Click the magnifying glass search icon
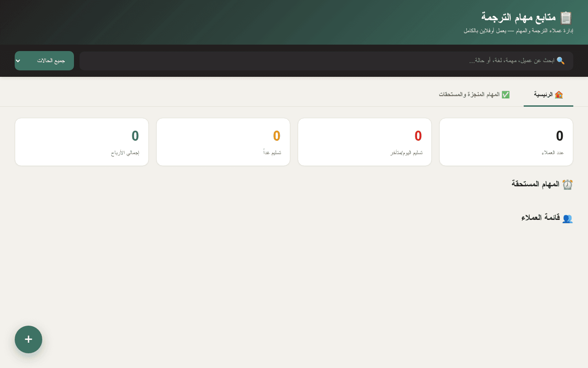Screen dimensions: 588x368 [x=560, y=61]
